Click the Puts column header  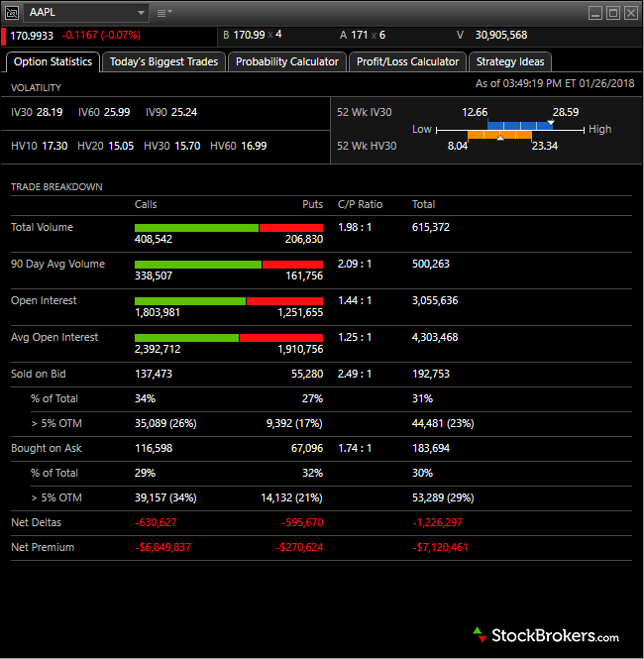pyautogui.click(x=312, y=205)
